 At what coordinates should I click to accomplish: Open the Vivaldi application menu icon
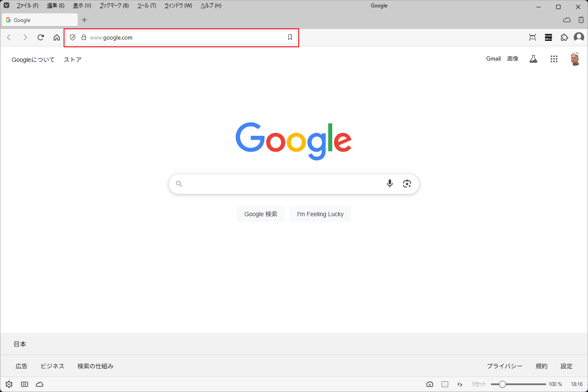coord(6,6)
